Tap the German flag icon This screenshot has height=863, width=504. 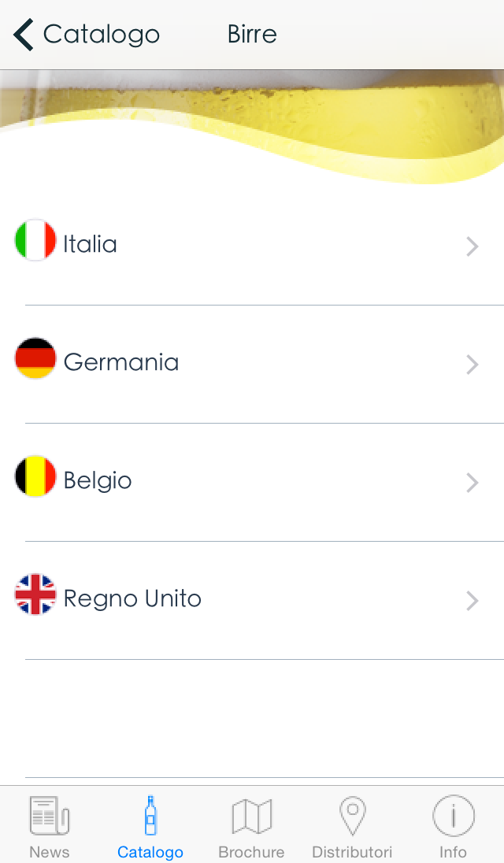35,358
